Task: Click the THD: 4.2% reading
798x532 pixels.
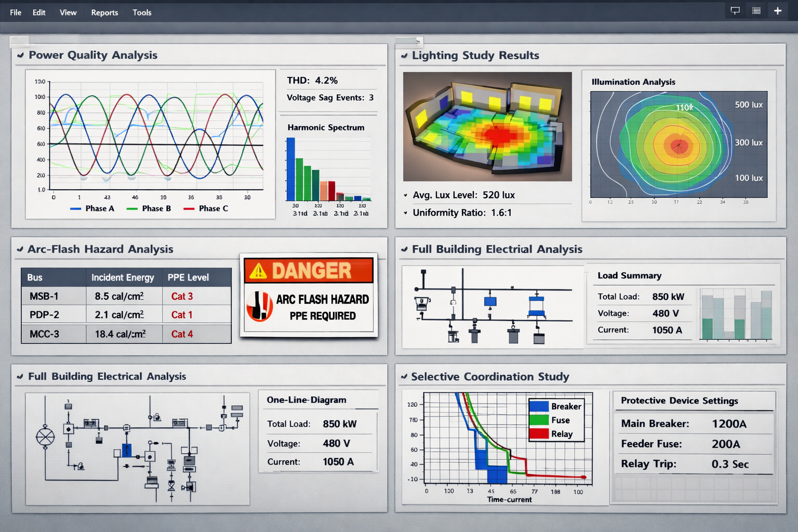Action: pyautogui.click(x=312, y=81)
